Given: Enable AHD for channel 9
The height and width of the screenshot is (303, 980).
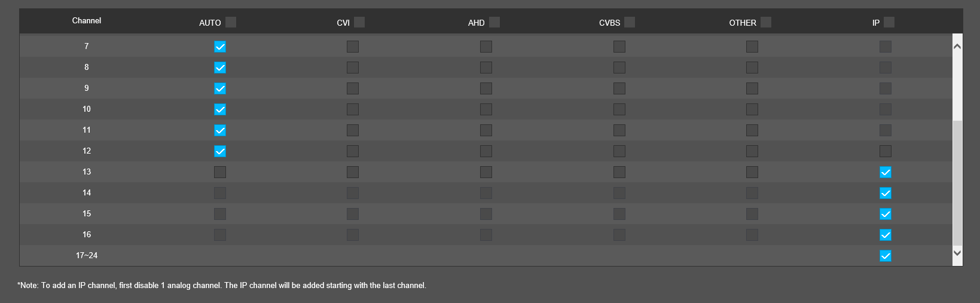Looking at the screenshot, I should point(486,88).
